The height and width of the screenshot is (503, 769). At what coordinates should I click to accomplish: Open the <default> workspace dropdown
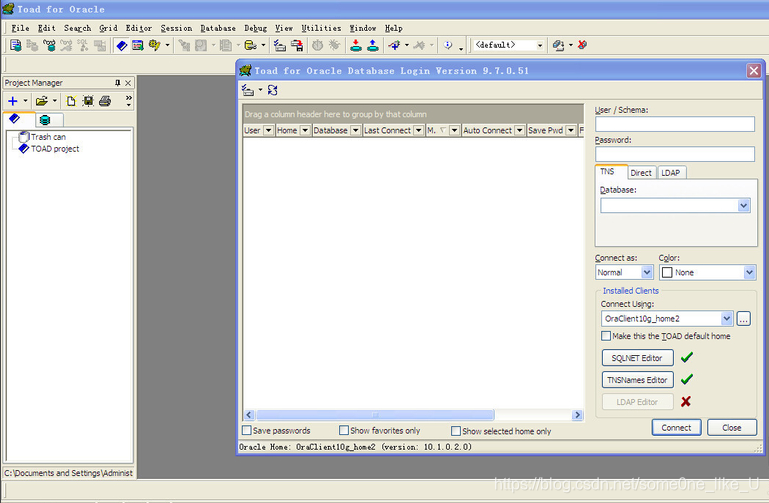coord(540,45)
